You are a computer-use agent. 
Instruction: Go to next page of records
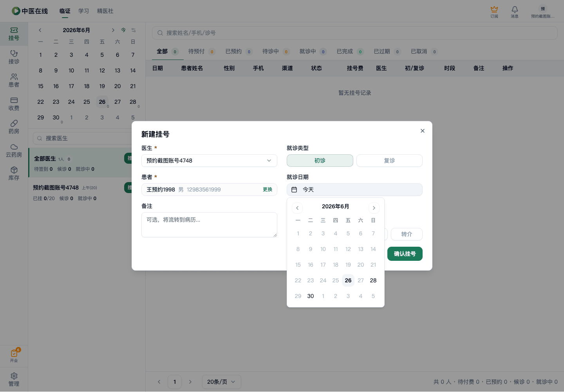click(x=190, y=382)
